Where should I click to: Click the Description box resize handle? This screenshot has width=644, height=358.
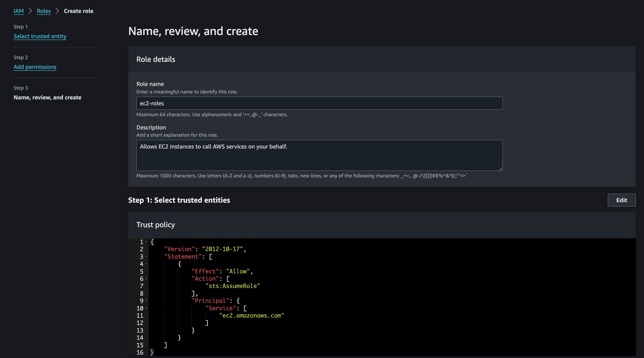pos(501,169)
